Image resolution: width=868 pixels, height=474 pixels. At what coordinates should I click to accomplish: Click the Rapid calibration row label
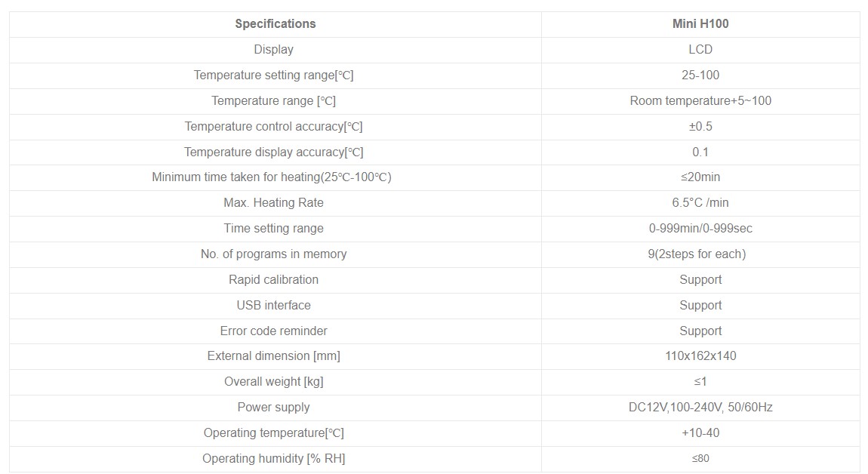coord(273,279)
